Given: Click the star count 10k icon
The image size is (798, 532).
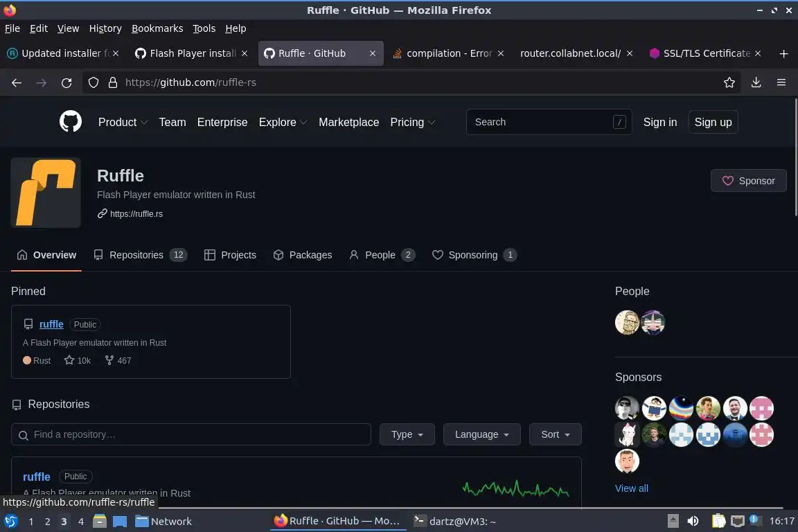Looking at the screenshot, I should click(x=69, y=360).
